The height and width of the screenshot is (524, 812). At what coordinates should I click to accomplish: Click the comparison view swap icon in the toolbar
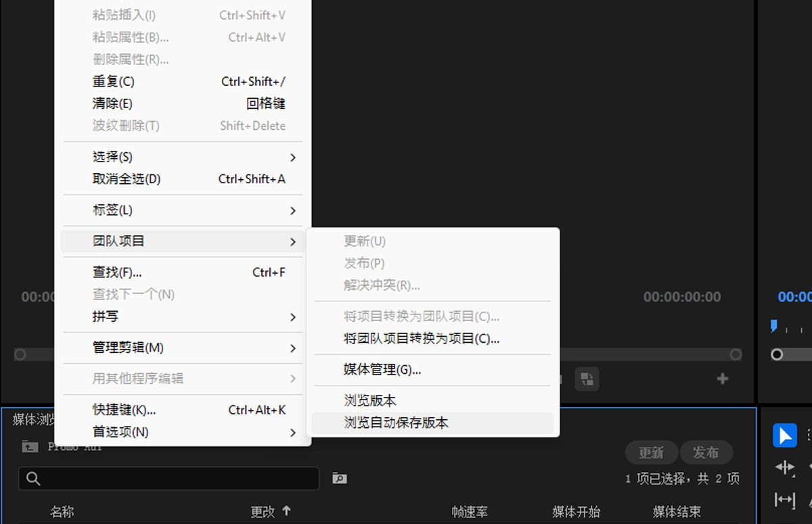586,379
